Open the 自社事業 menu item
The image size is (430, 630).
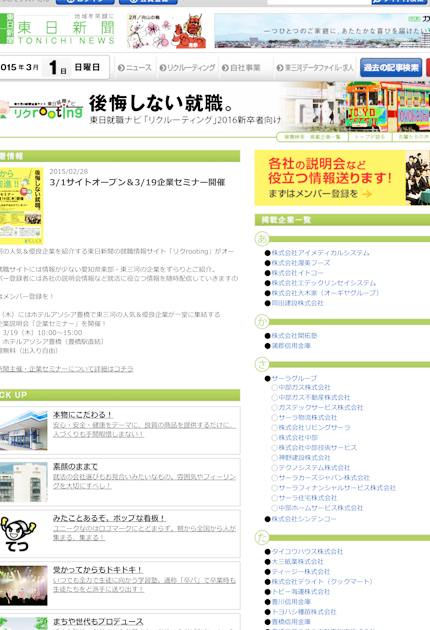pos(241,68)
